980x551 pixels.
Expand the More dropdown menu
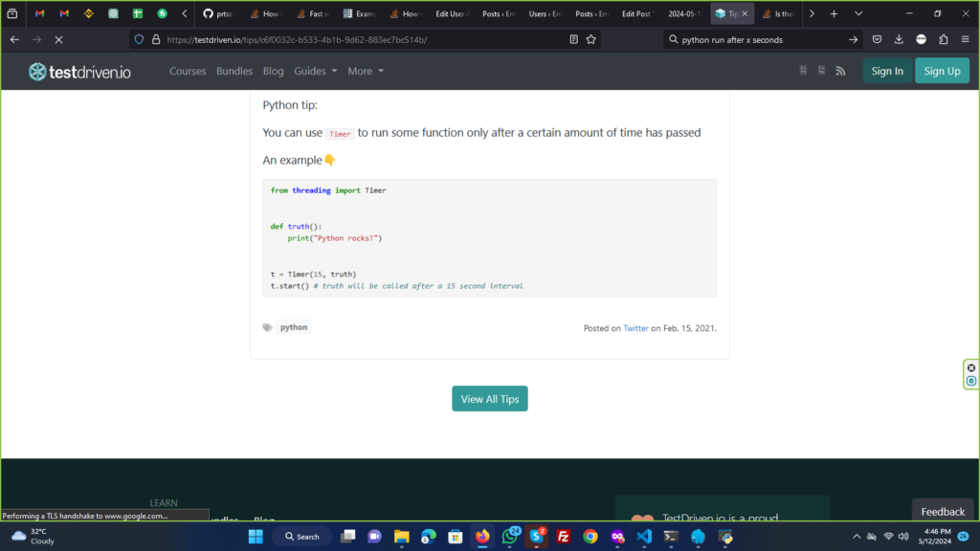click(x=366, y=71)
